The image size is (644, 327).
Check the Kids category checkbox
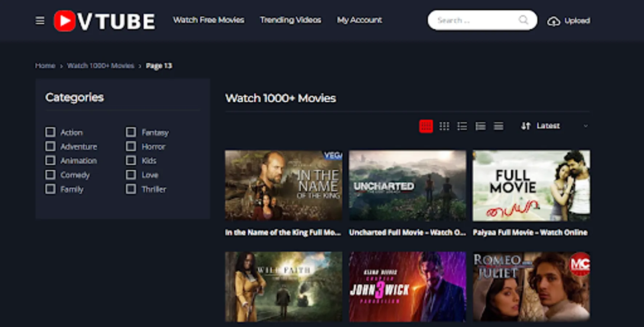[131, 161]
